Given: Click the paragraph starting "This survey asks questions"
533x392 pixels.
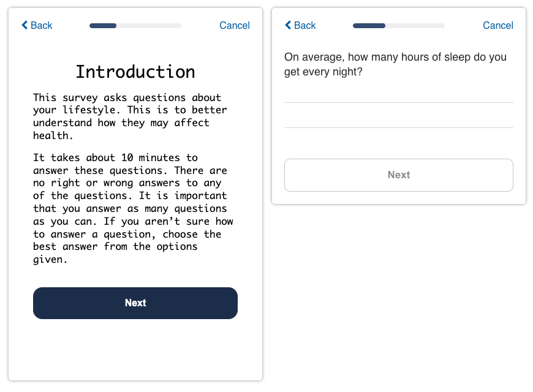Looking at the screenshot, I should pos(130,116).
